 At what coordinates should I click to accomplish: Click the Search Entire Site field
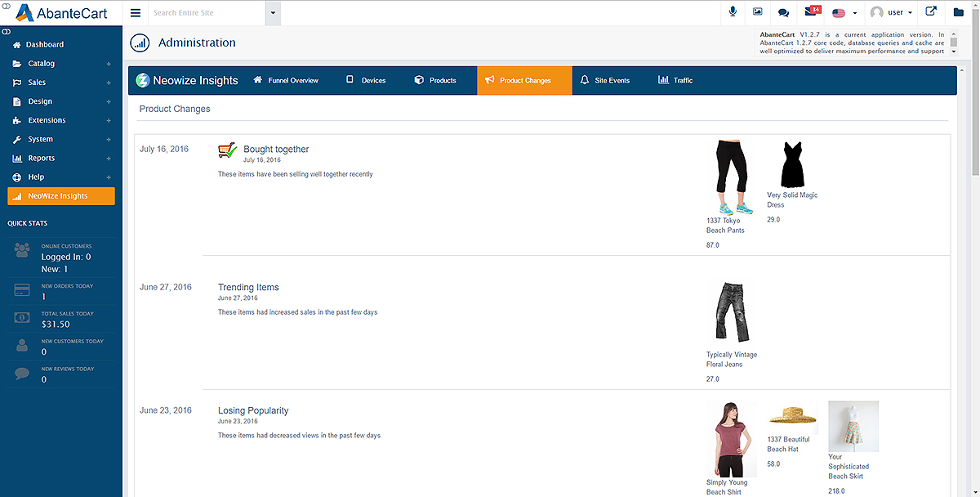coord(207,12)
